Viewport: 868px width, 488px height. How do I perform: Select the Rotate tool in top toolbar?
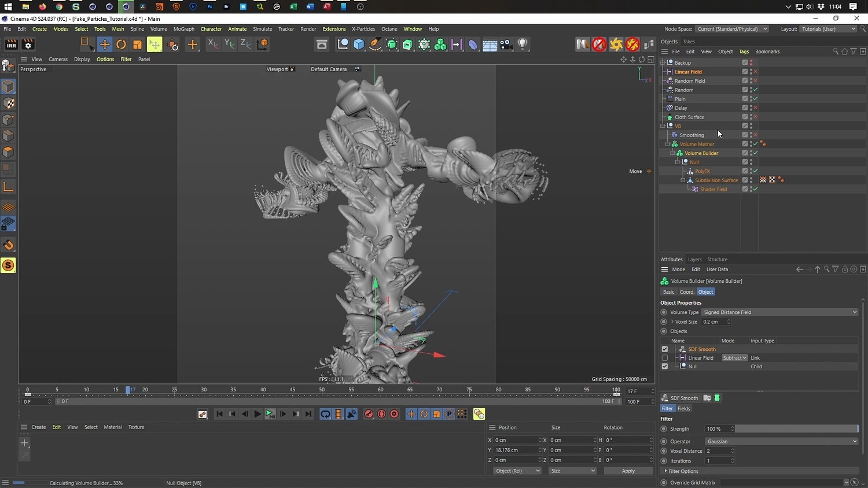(x=121, y=45)
